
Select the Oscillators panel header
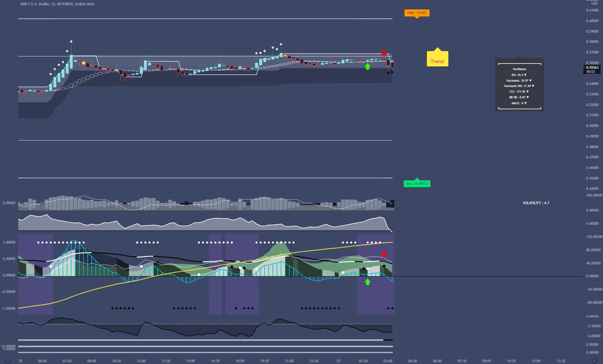[x=519, y=69]
